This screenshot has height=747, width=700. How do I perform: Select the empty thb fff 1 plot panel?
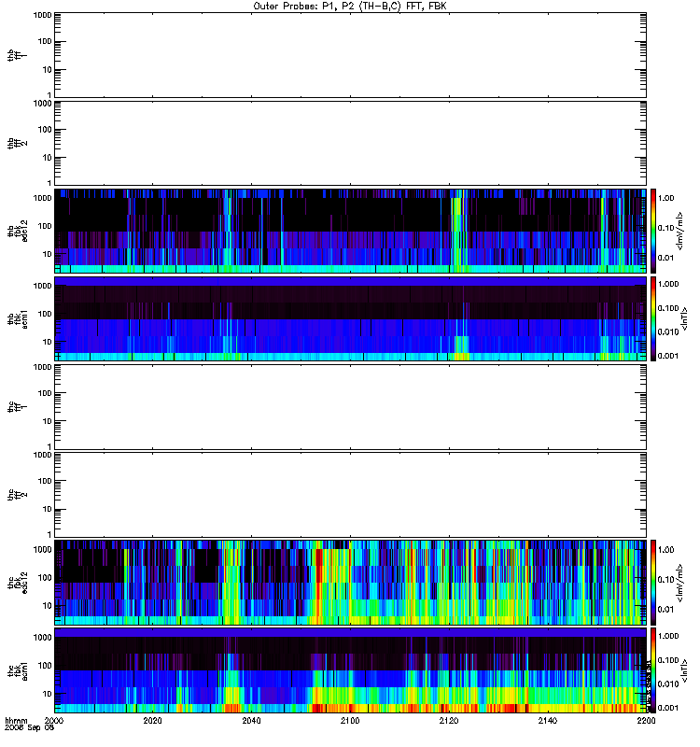click(350, 55)
